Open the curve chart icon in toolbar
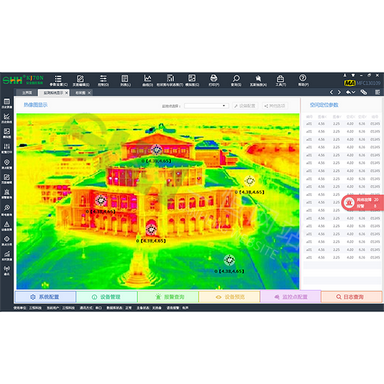Screen dimensions: 384x384 147,79
